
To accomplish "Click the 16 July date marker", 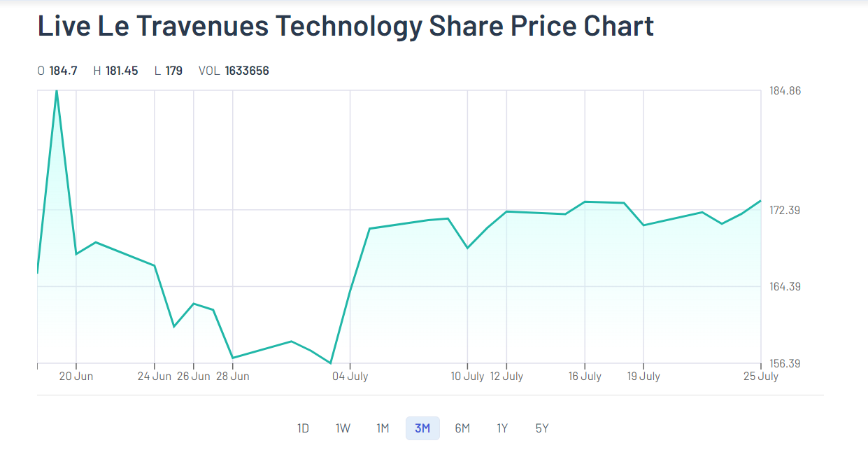I will click(585, 377).
